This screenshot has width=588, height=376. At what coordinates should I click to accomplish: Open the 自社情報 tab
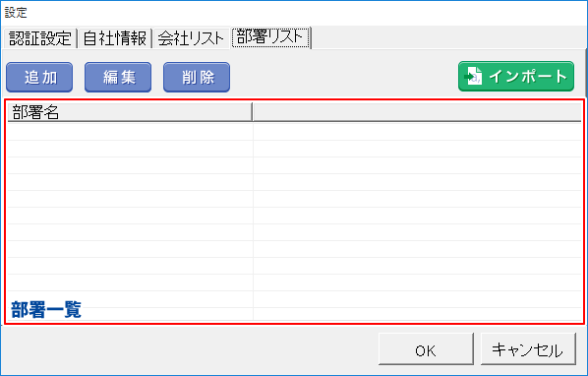pos(115,38)
